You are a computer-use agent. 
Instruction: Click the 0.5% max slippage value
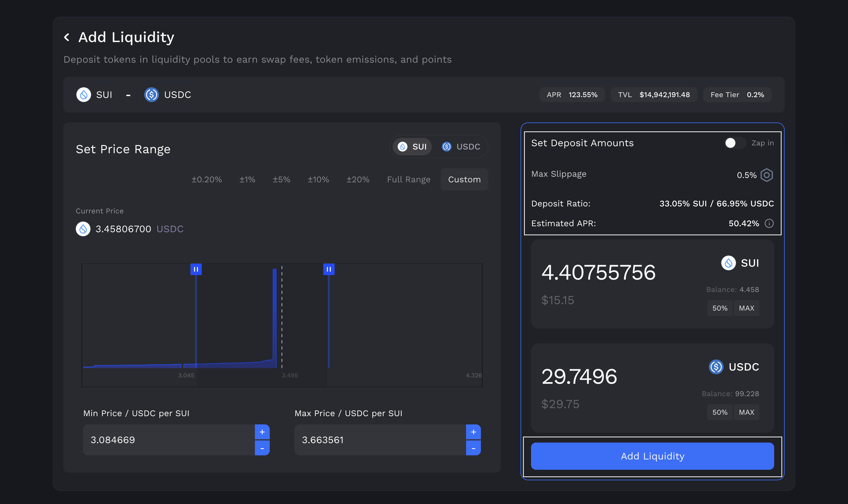click(x=747, y=175)
